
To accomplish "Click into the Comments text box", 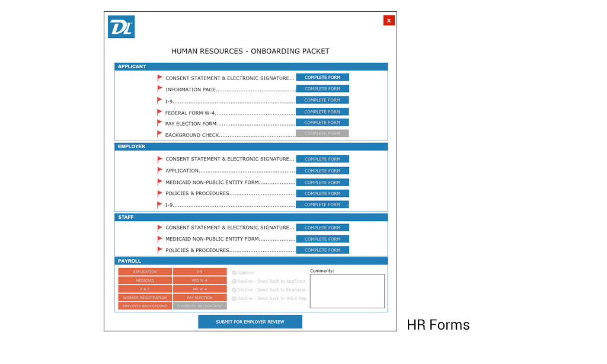I will tap(347, 291).
